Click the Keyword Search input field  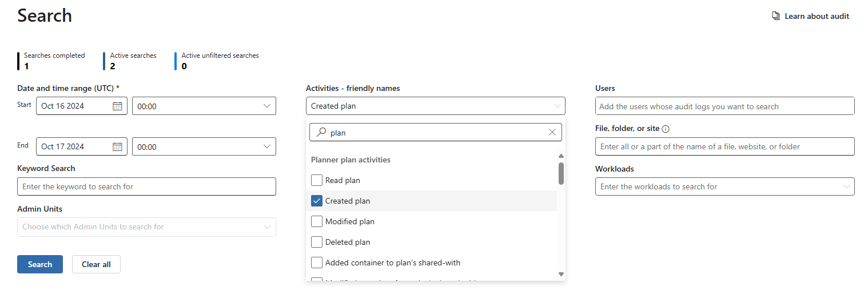point(146,186)
